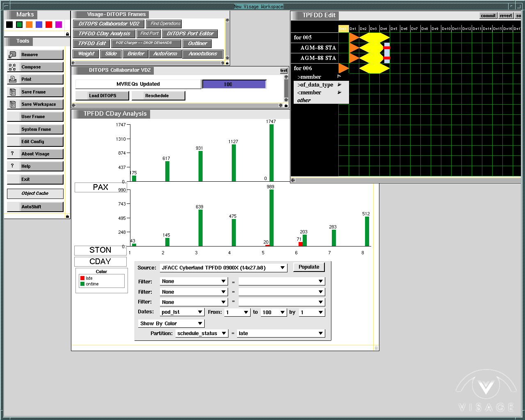
Task: Click the left arrow on TPFDD Edit scrollbar
Action: [x=293, y=180]
